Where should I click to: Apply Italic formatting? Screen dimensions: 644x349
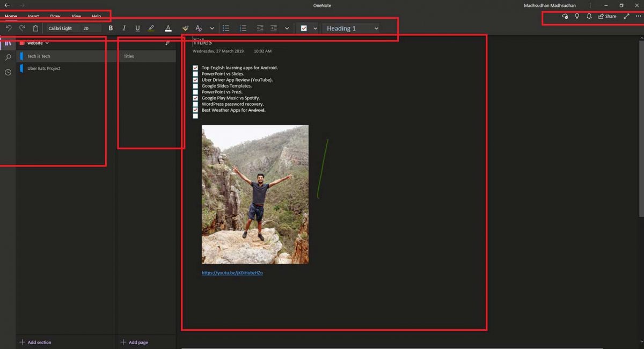tap(124, 28)
